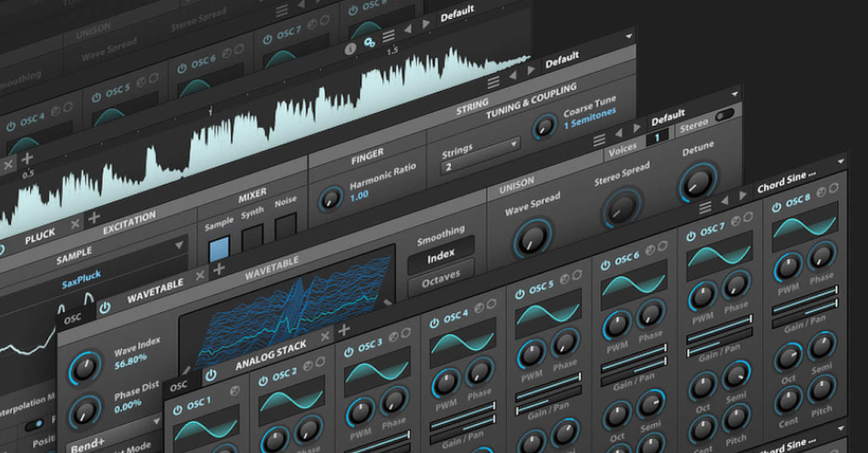Click the dice icon beside OSC 8 in Analog Stack
The height and width of the screenshot is (453, 868).
pos(821,191)
